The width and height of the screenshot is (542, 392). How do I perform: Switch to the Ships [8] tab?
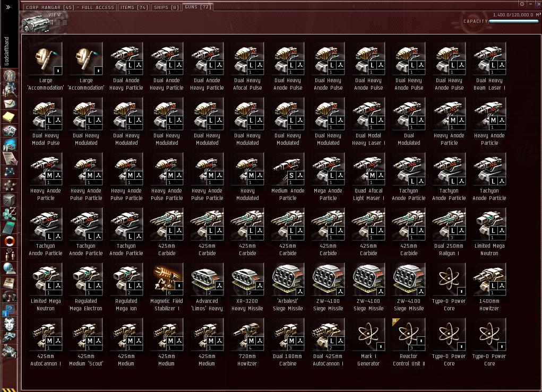coord(167,7)
